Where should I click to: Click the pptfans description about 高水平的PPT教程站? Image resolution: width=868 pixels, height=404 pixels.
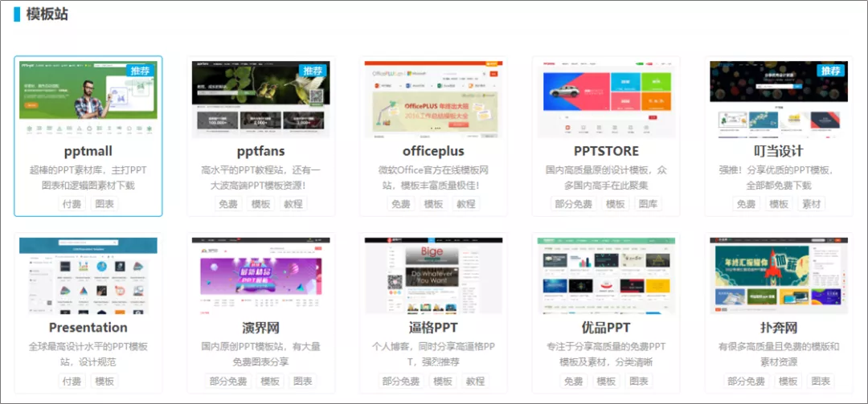click(x=260, y=178)
